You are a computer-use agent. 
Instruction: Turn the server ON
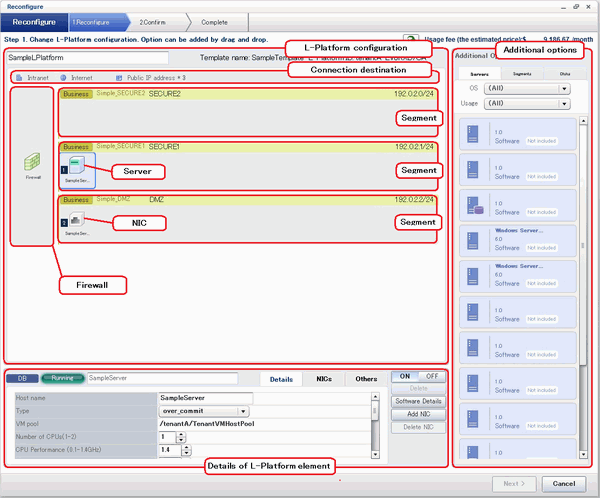(403, 376)
